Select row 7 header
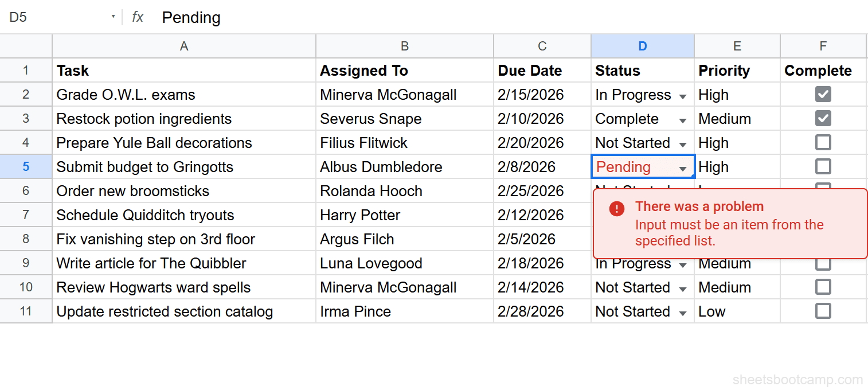 tap(26, 214)
